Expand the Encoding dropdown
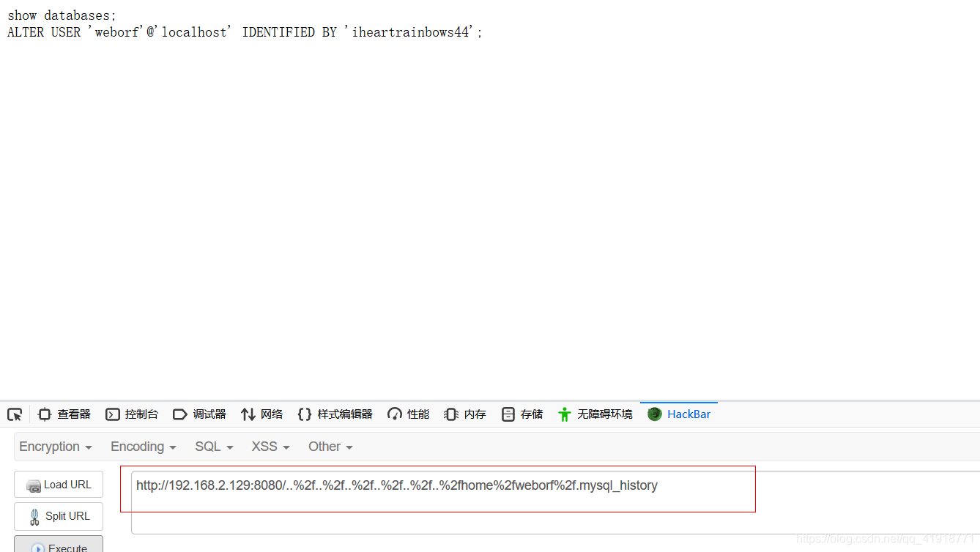The image size is (980, 552). [x=144, y=447]
